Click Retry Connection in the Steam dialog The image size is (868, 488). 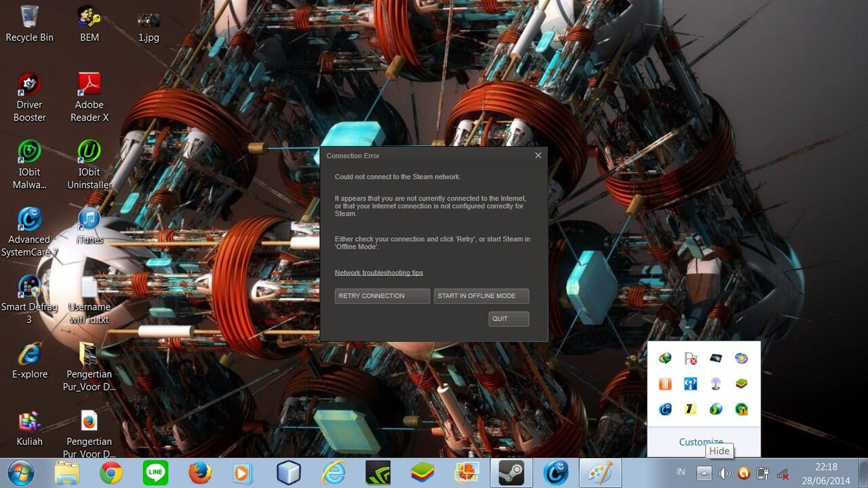coord(382,296)
